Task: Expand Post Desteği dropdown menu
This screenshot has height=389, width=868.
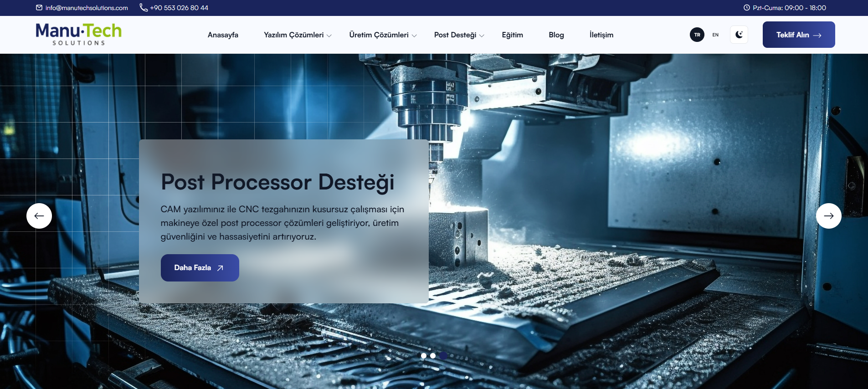Action: 459,35
